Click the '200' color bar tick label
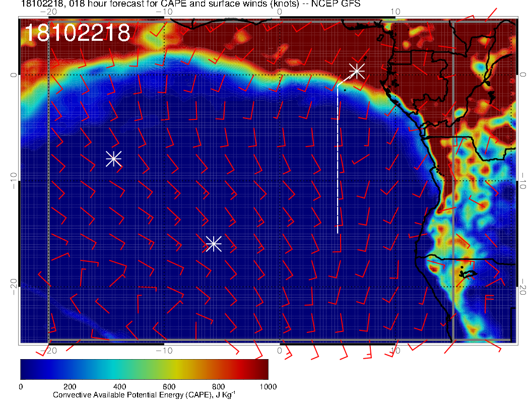 [x=70, y=387]
